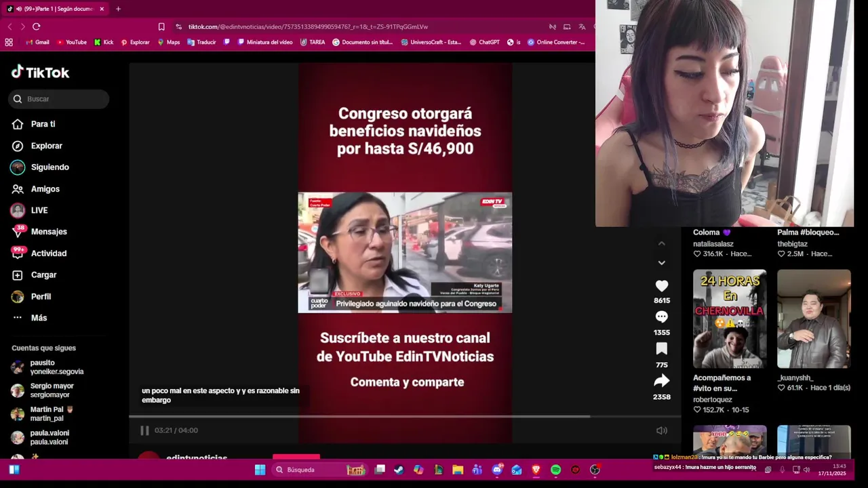
Task: Reload the browser page
Action: (x=37, y=26)
